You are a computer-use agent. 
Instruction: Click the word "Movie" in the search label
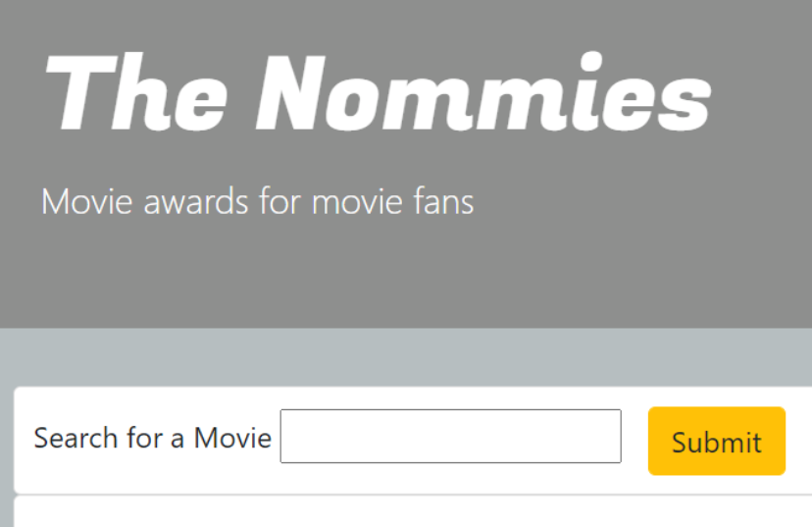click(x=232, y=438)
